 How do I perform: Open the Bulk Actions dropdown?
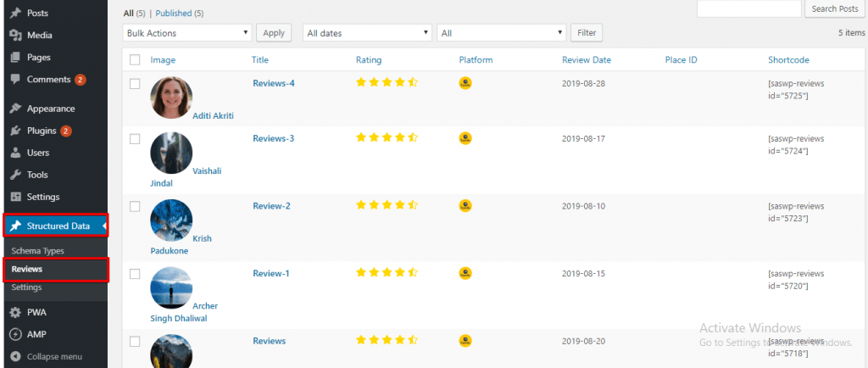187,33
